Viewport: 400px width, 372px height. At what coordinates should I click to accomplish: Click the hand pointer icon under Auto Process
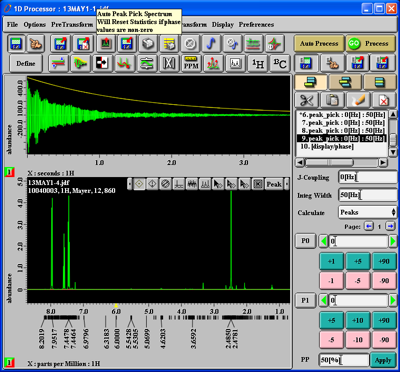pos(332,63)
